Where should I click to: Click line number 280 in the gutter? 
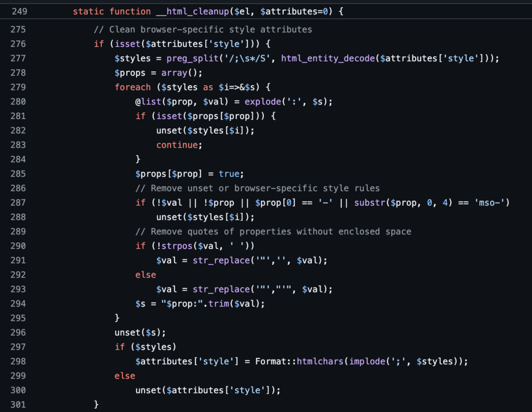[x=18, y=102]
